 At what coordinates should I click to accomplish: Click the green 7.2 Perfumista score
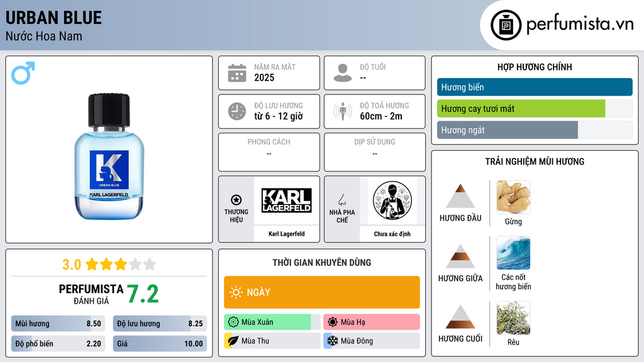(x=143, y=294)
